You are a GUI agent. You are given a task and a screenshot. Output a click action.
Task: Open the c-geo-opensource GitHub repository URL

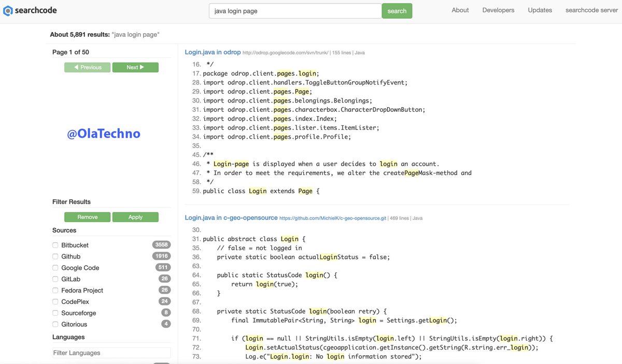click(x=333, y=219)
